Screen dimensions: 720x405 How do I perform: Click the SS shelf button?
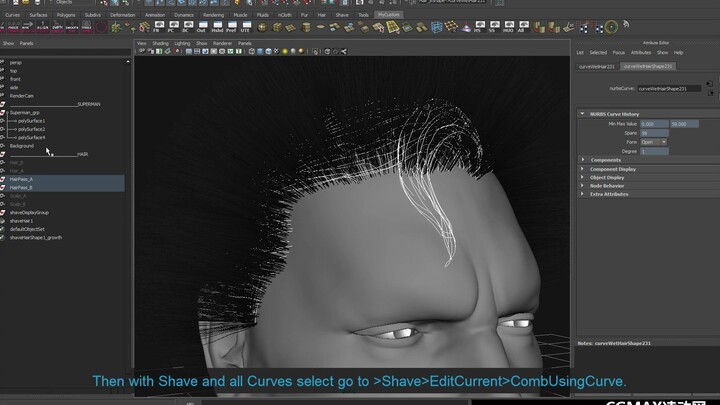click(x=495, y=27)
